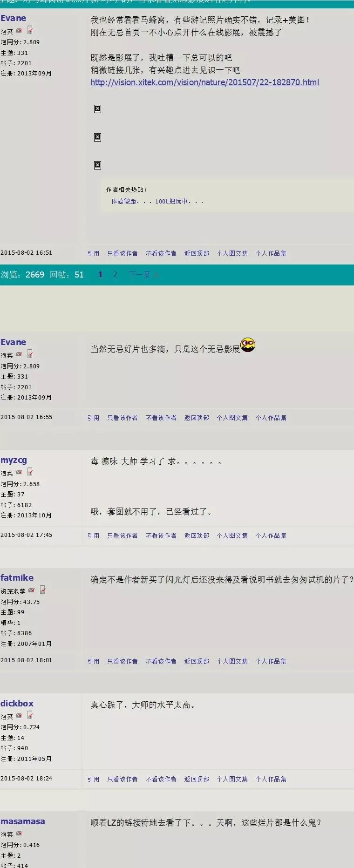Click envelope icon beside myzcg's rank
The width and height of the screenshot is (354, 868).
pos(19,472)
